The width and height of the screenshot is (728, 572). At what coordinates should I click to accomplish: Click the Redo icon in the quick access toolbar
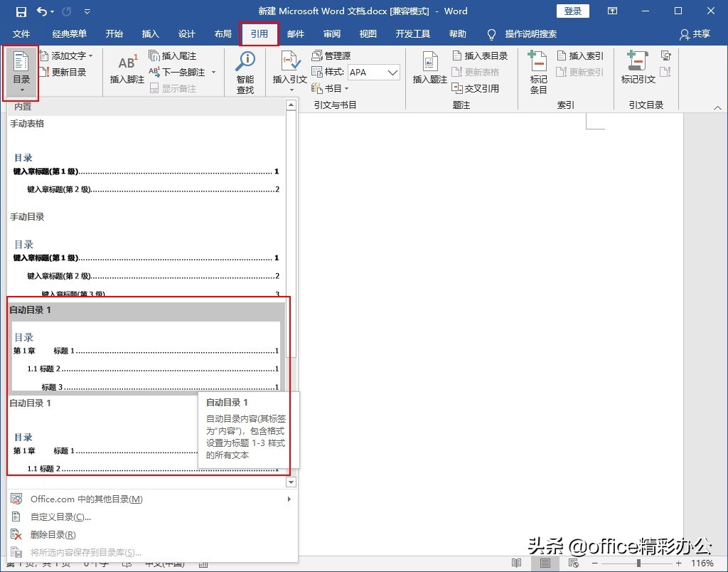click(x=67, y=11)
